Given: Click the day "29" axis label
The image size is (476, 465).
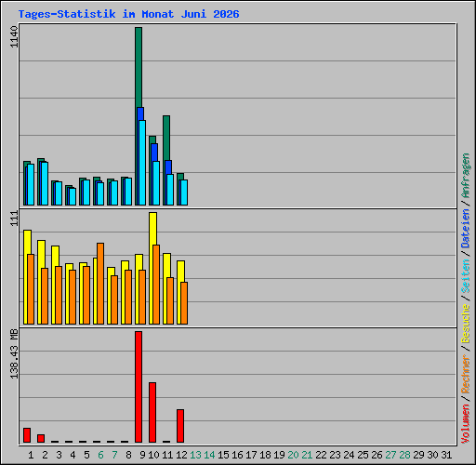Looking at the screenshot, I should (x=418, y=455).
